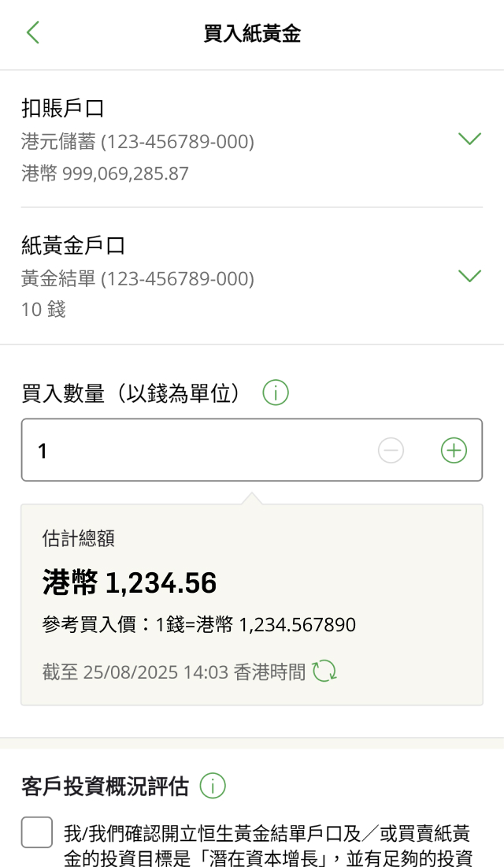Viewport: 504px width, 867px height.
Task: Refresh the reference buy price
Action: 324,672
